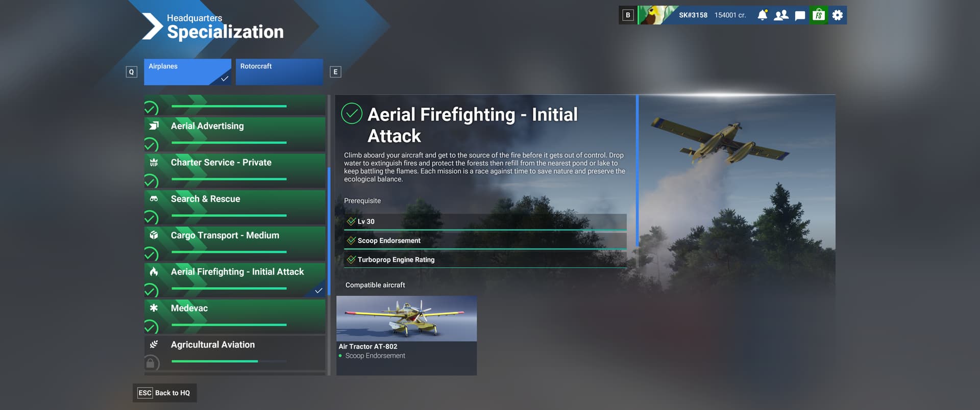The image size is (980, 410).
Task: Select the Airplanes tab
Action: [x=187, y=72]
